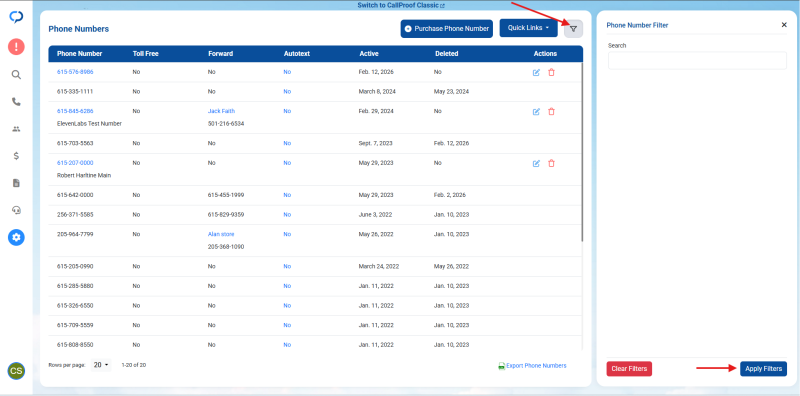Focus the Search field in filter panel
This screenshot has width=800, height=396.
(697, 60)
